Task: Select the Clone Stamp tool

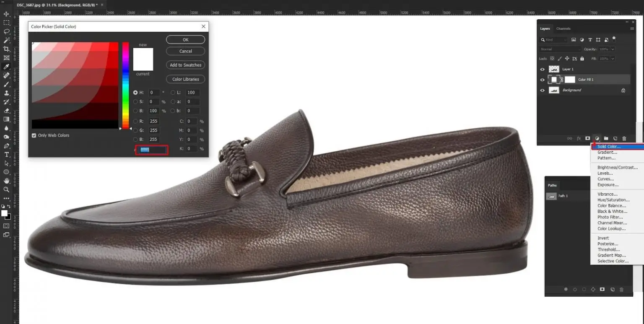Action: click(6, 93)
